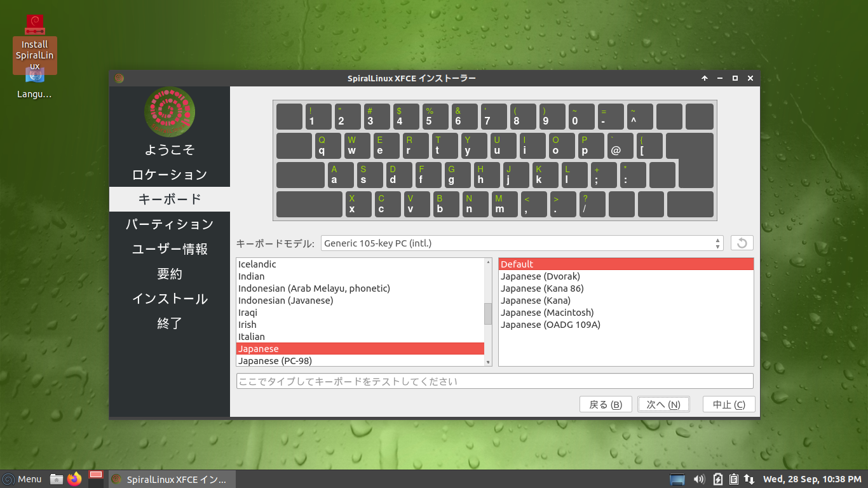Click the installer title bar app icon

(119, 78)
